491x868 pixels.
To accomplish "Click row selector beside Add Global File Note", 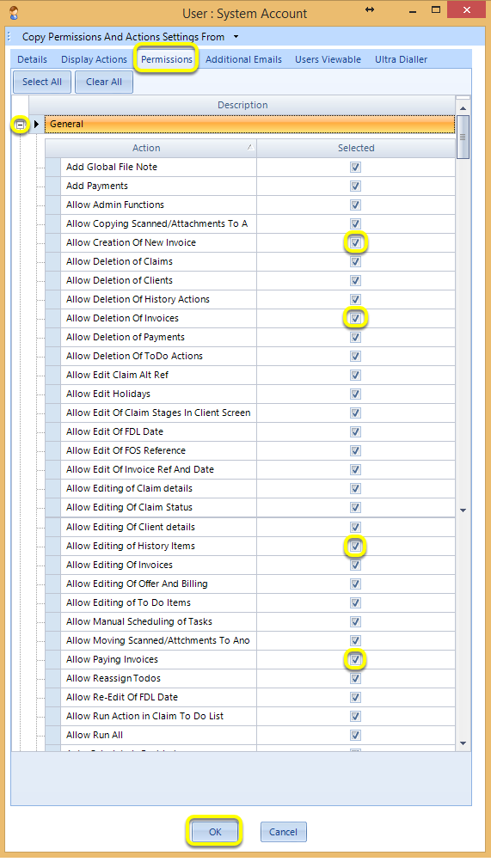I will pyautogui.click(x=53, y=168).
